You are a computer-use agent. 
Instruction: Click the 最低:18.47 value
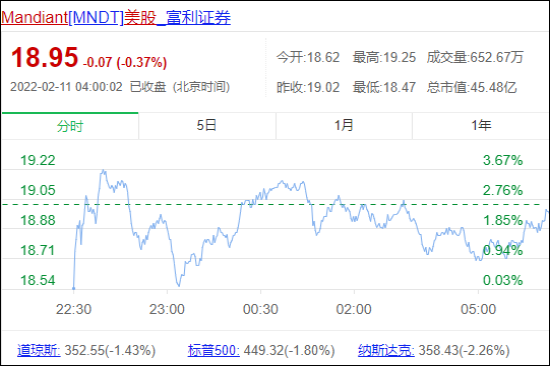click(x=384, y=87)
